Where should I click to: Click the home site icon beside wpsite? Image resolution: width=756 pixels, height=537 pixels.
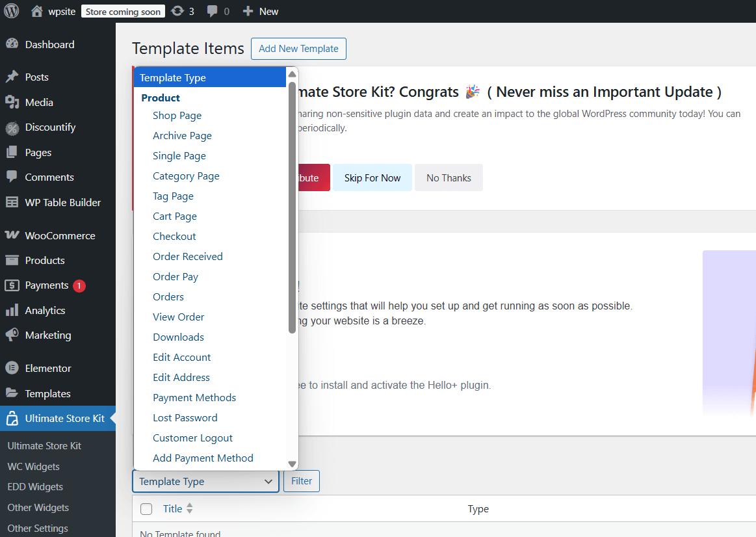[x=36, y=11]
